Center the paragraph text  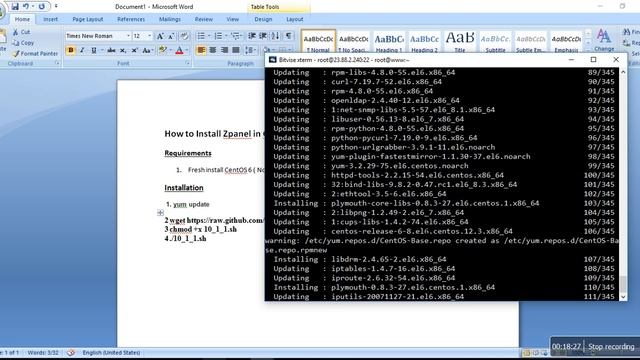(x=213, y=50)
